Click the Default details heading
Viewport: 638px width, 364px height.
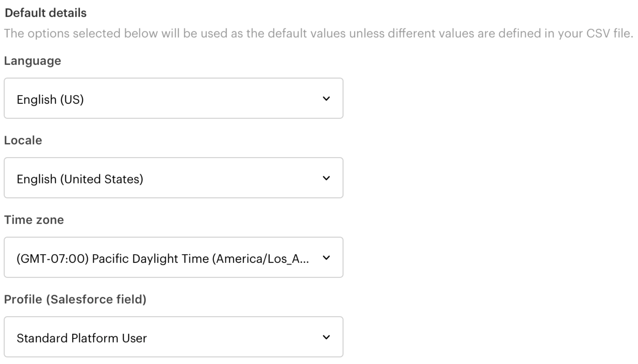pyautogui.click(x=46, y=13)
